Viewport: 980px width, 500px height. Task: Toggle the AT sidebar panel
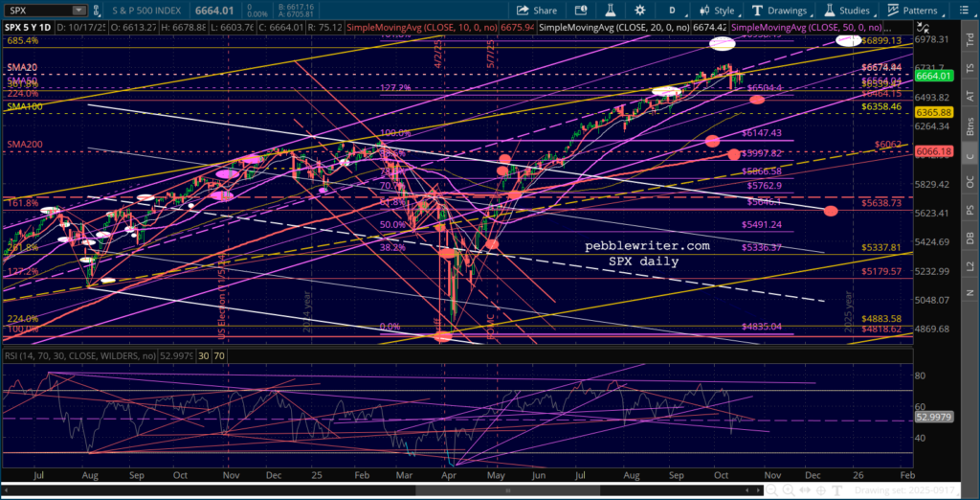(x=969, y=97)
